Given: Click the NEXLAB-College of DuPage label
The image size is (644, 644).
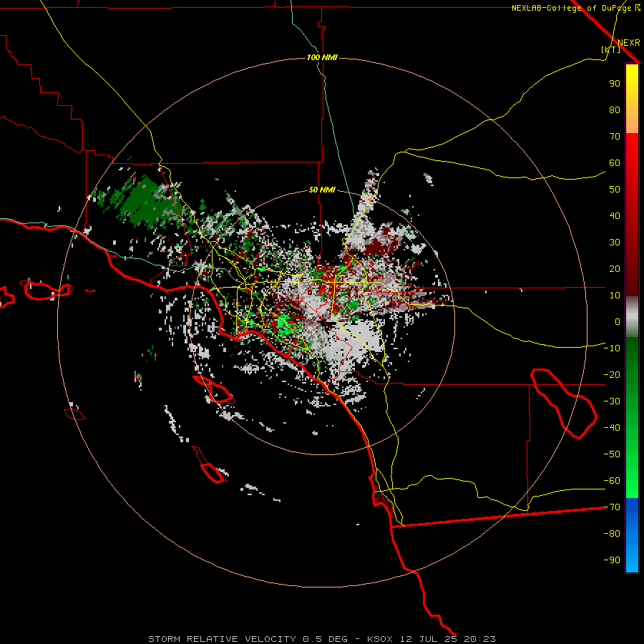Looking at the screenshot, I should click(575, 8).
